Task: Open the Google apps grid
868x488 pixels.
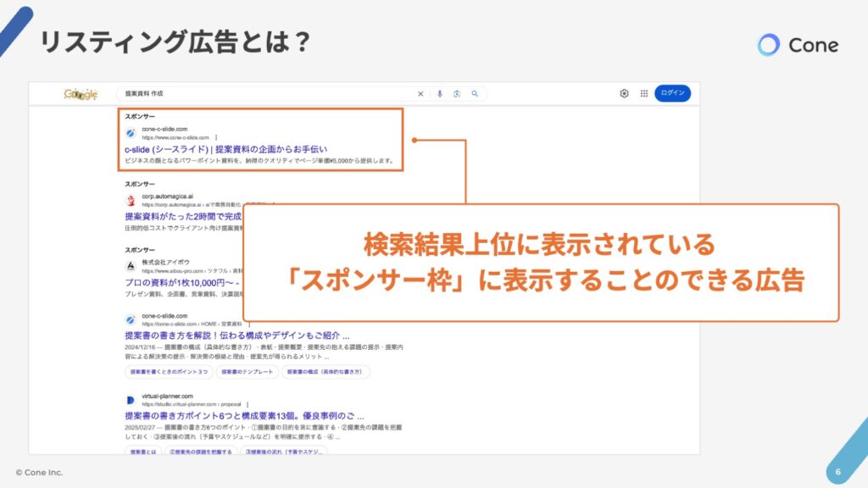Action: pos(644,93)
